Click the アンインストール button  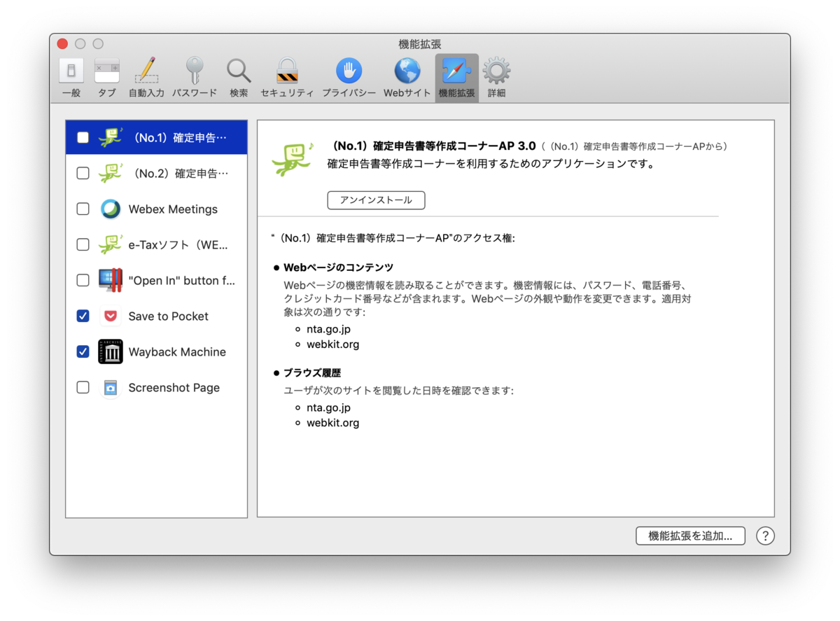pos(376,200)
